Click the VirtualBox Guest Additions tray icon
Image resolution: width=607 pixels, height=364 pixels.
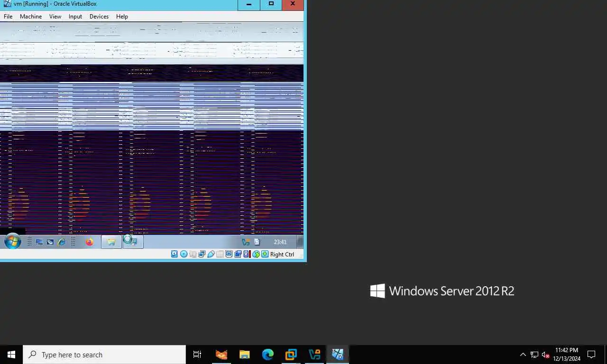coord(246,242)
